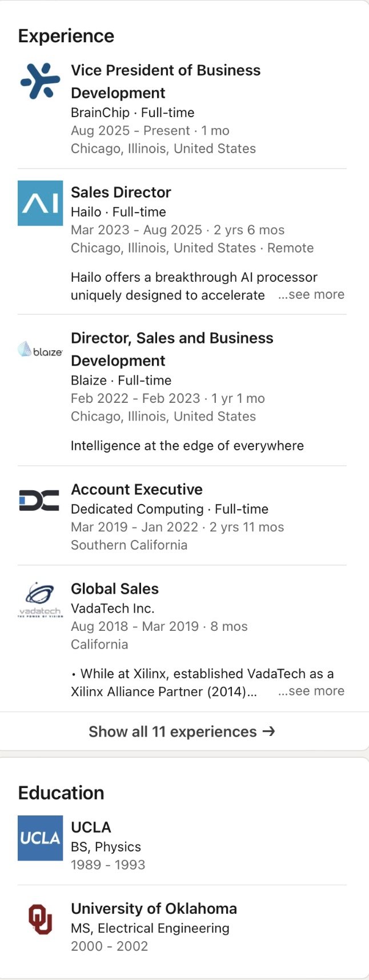Click the University of Oklahoma logo

(x=40, y=919)
